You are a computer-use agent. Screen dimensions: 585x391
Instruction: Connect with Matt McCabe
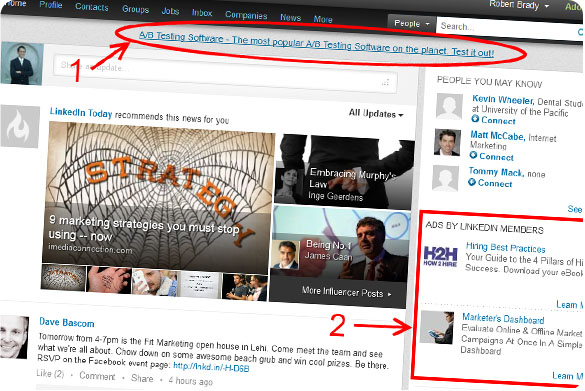[491, 156]
